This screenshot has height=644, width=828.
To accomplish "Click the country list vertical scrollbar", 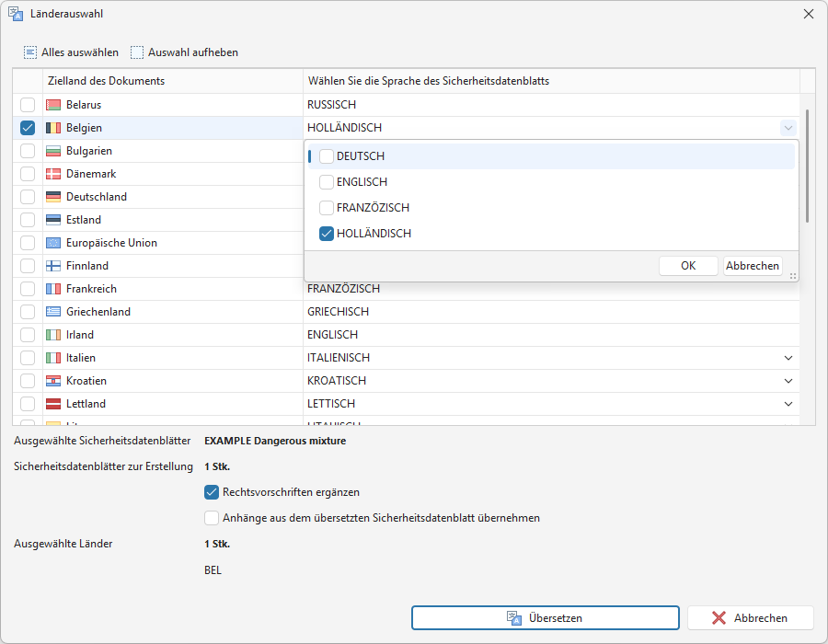I will point(807,166).
